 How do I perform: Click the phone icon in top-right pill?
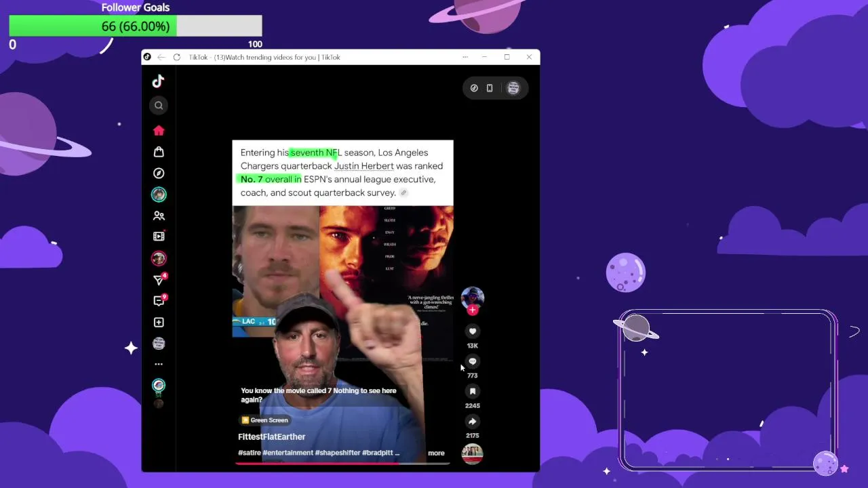click(490, 88)
